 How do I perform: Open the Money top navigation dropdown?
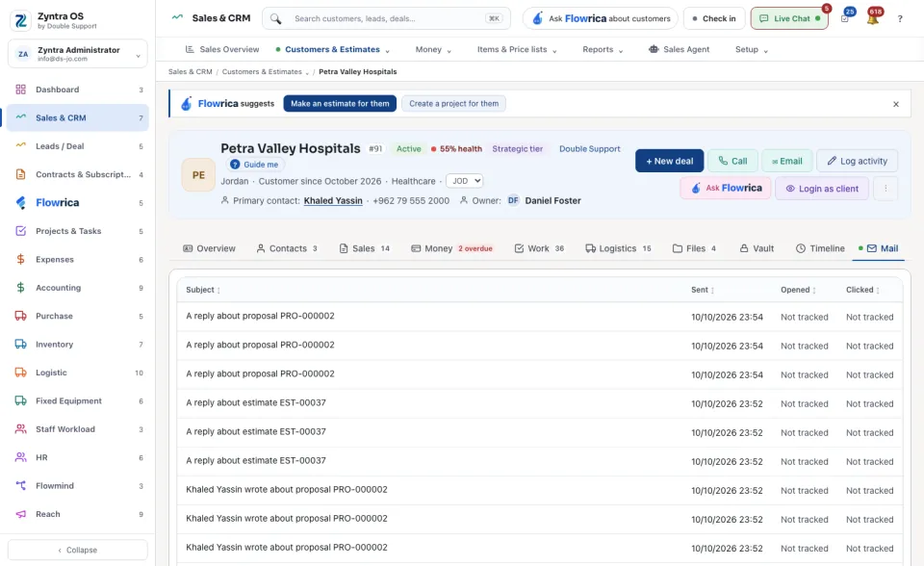coord(433,50)
